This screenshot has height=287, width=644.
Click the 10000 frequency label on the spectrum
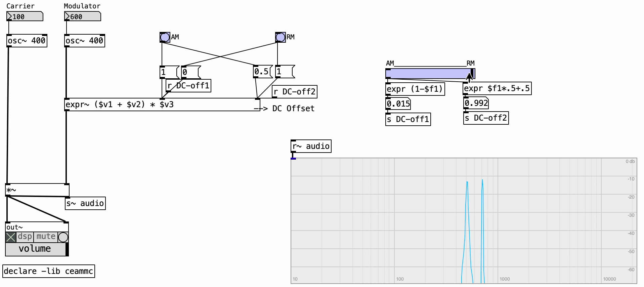(x=609, y=279)
